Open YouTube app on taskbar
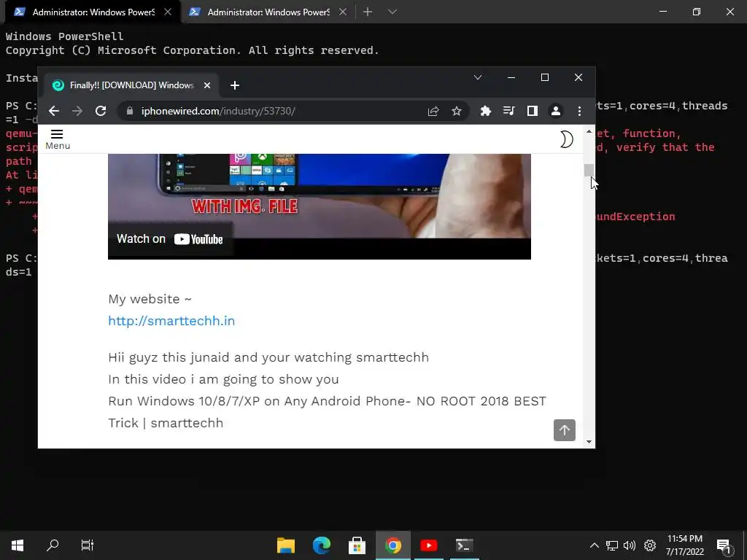This screenshot has width=747, height=560. [428, 545]
